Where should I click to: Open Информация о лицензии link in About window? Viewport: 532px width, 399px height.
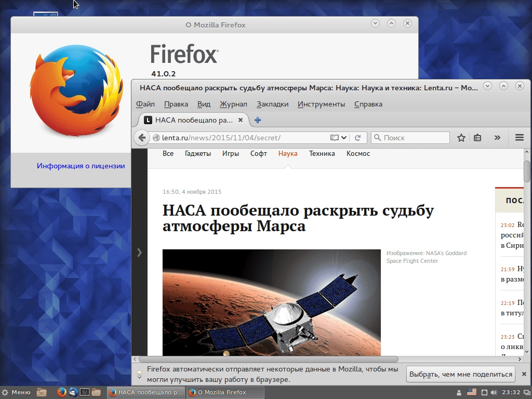tap(81, 166)
